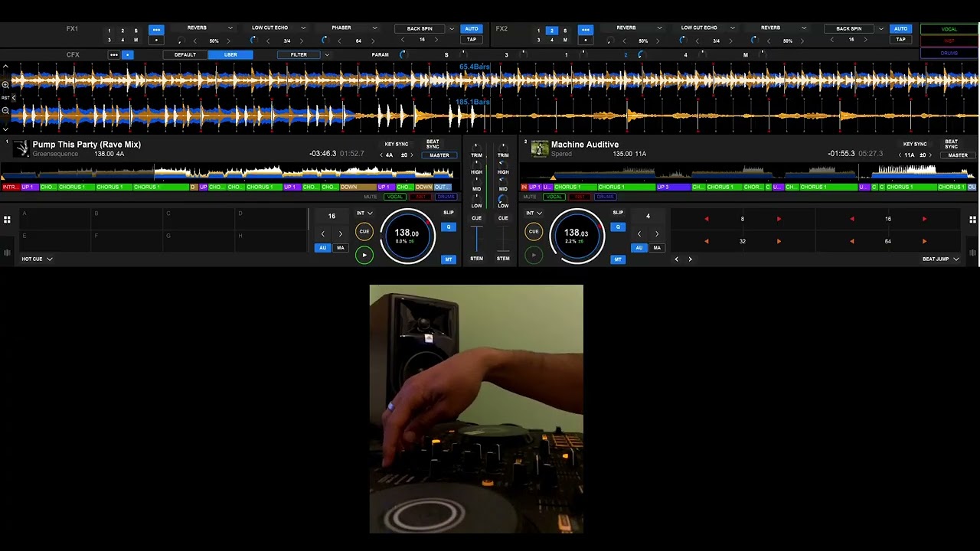Open CFX FILTER type dropdown
980x551 pixels.
pos(327,55)
